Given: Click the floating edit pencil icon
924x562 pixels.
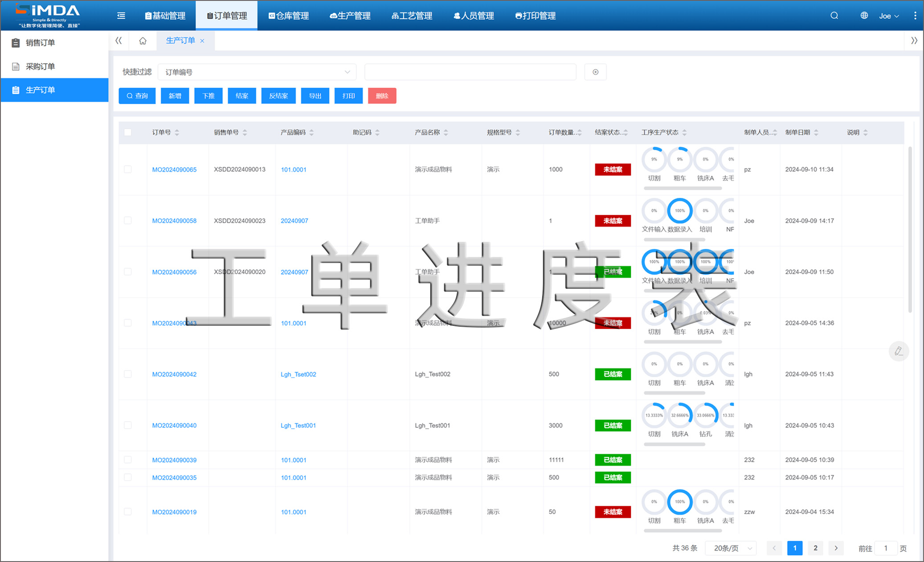Looking at the screenshot, I should (898, 351).
